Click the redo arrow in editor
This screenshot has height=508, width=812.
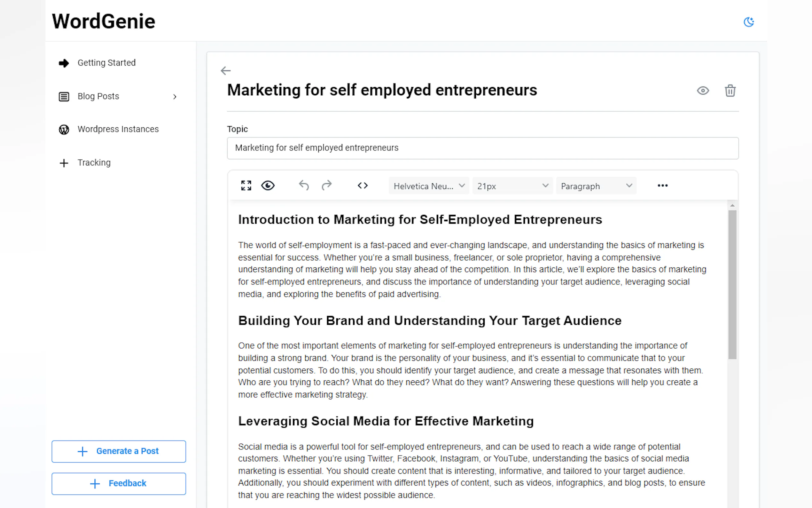coord(327,186)
